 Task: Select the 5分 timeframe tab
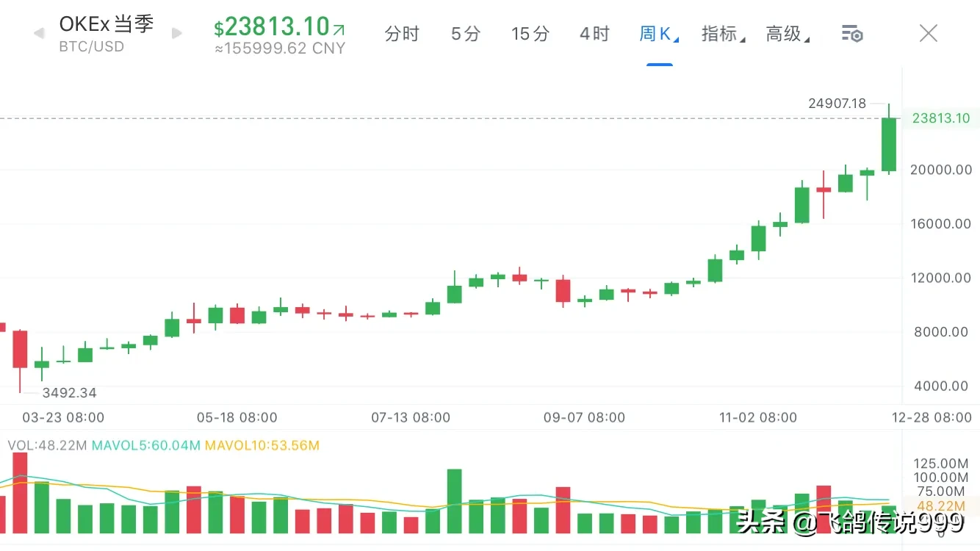tap(466, 34)
